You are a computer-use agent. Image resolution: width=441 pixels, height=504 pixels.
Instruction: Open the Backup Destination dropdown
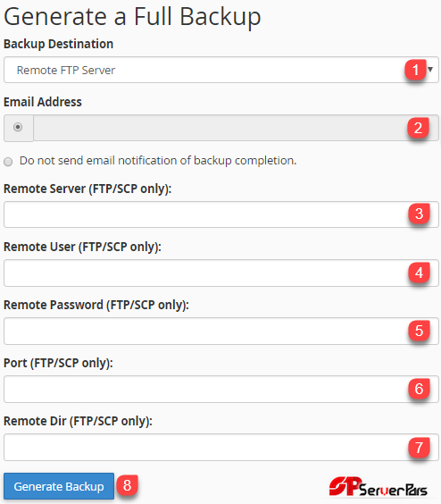click(221, 70)
